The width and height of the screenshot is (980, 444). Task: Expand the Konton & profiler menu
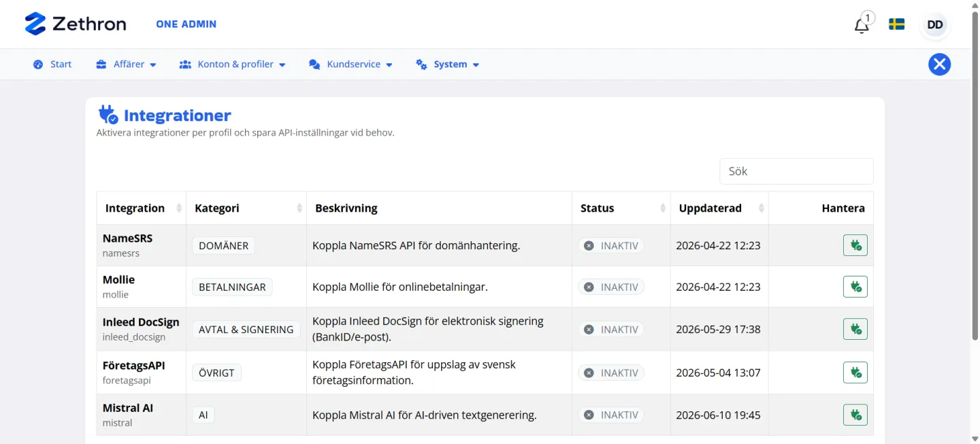[x=232, y=64]
